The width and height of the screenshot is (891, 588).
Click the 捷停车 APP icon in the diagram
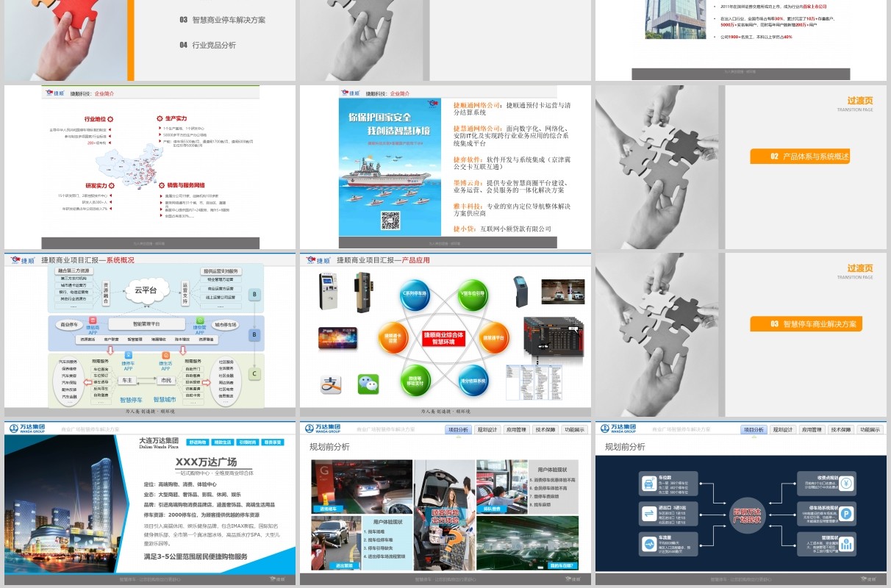coord(129,356)
